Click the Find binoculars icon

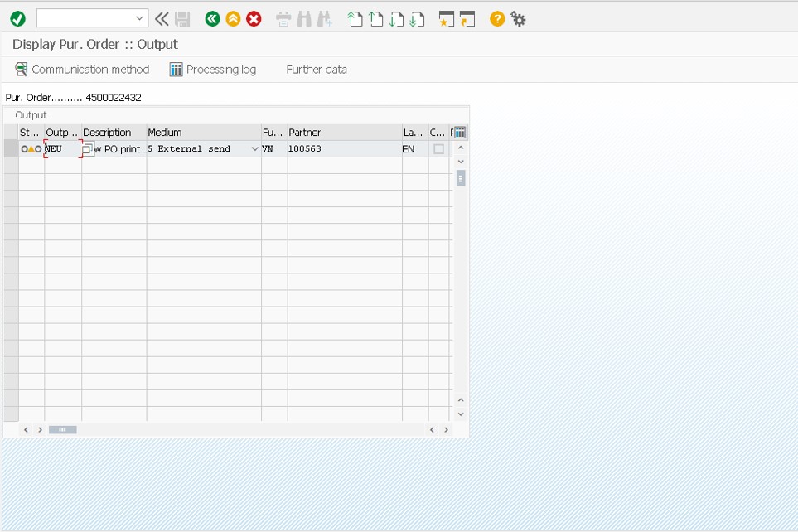coord(304,19)
